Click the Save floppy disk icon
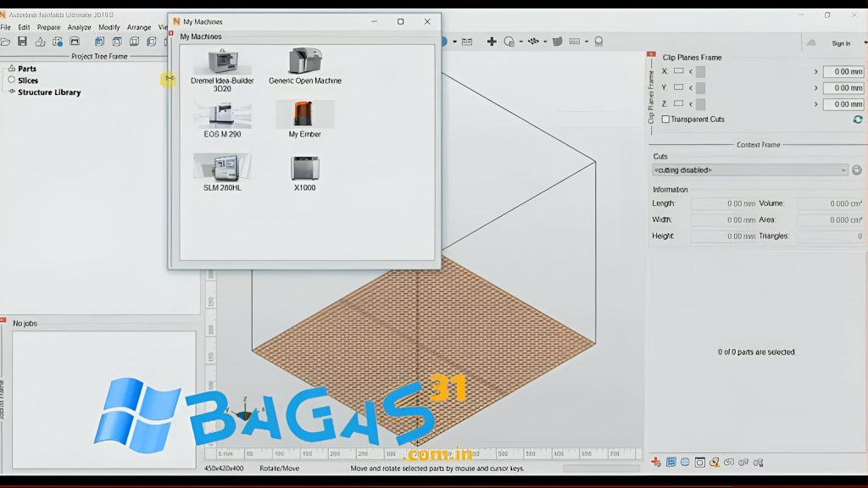Viewport: 868px width, 488px height. coord(22,42)
